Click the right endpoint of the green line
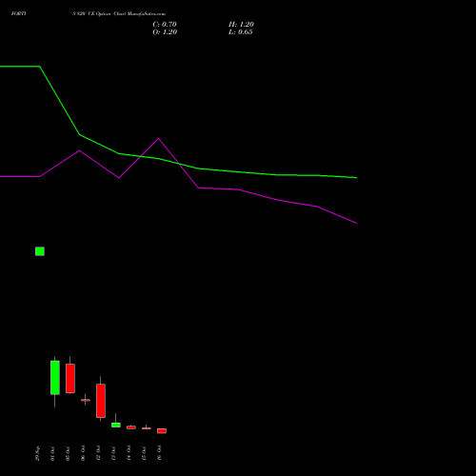 tap(357, 178)
